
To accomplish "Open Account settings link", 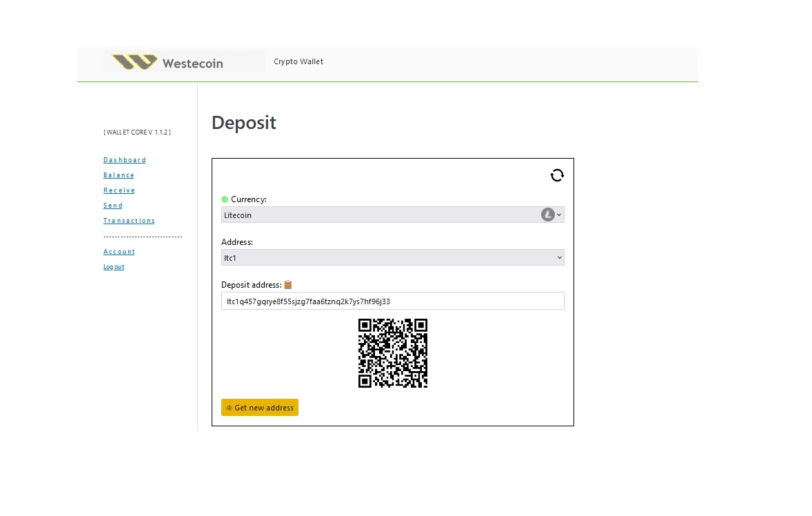I will pyautogui.click(x=119, y=252).
